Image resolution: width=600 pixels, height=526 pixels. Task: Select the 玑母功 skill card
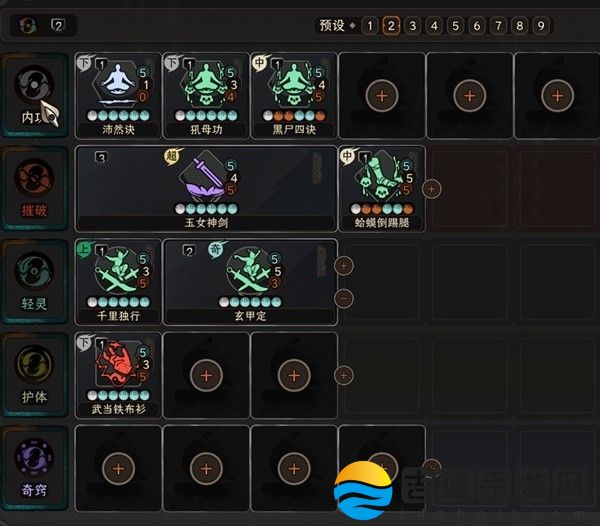pyautogui.click(x=206, y=96)
